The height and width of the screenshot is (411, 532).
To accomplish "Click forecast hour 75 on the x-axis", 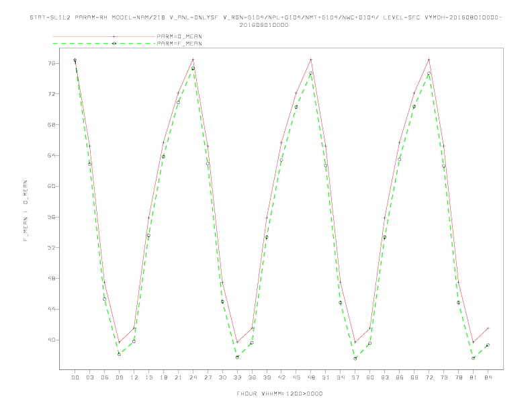I will coord(444,377).
